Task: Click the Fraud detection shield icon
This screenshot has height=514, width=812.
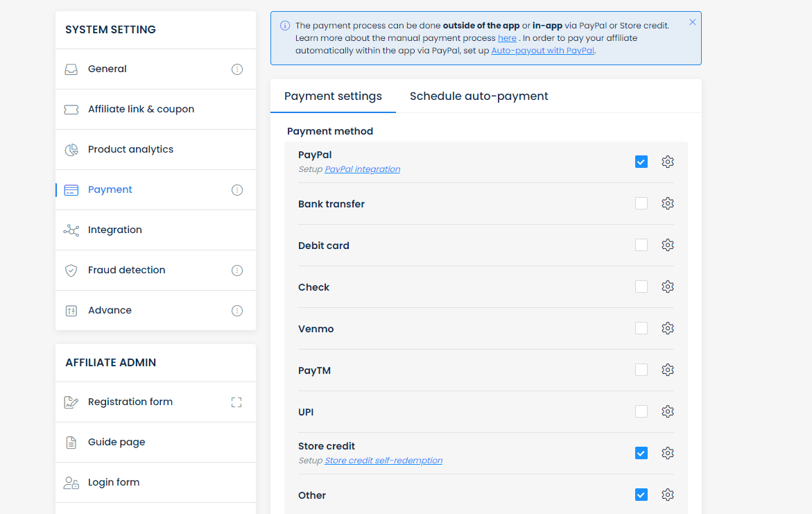Action: [71, 271]
